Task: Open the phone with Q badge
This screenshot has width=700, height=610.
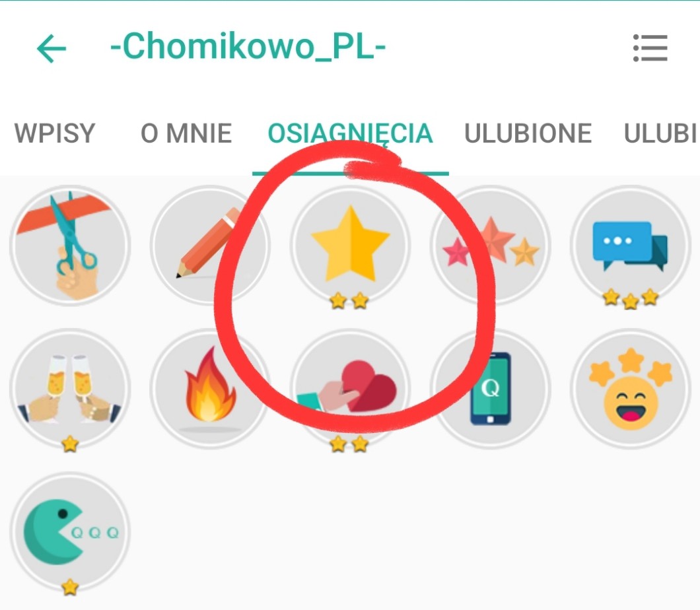Action: click(x=490, y=389)
